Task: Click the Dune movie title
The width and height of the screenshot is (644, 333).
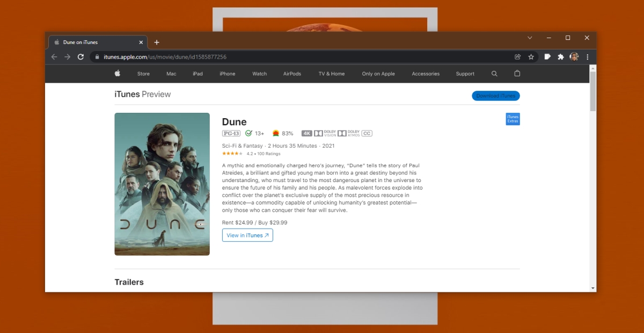Action: (235, 122)
